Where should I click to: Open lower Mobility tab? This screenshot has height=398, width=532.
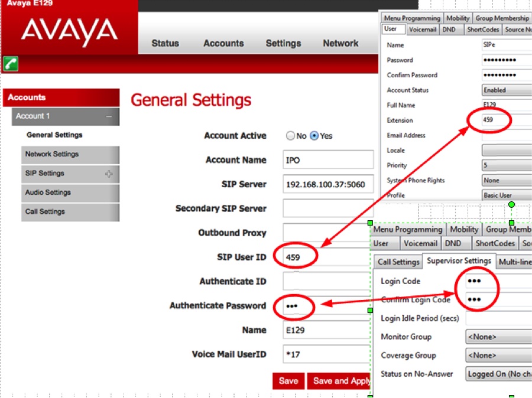464,230
